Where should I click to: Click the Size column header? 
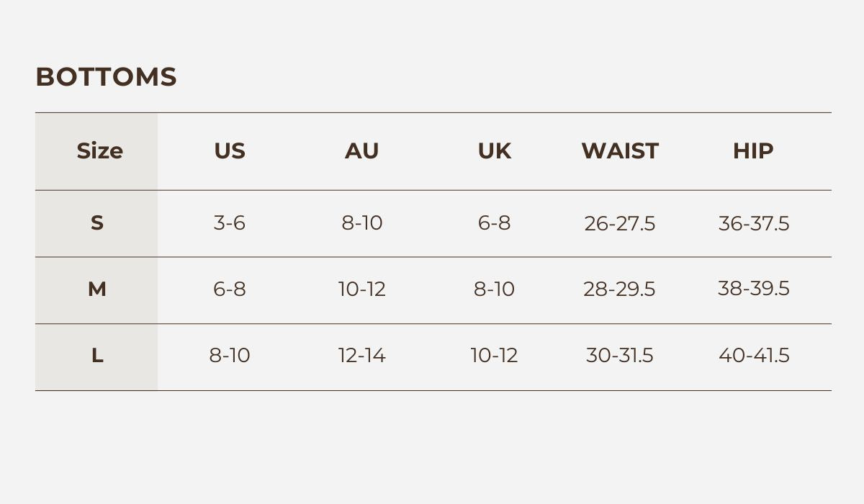99,151
